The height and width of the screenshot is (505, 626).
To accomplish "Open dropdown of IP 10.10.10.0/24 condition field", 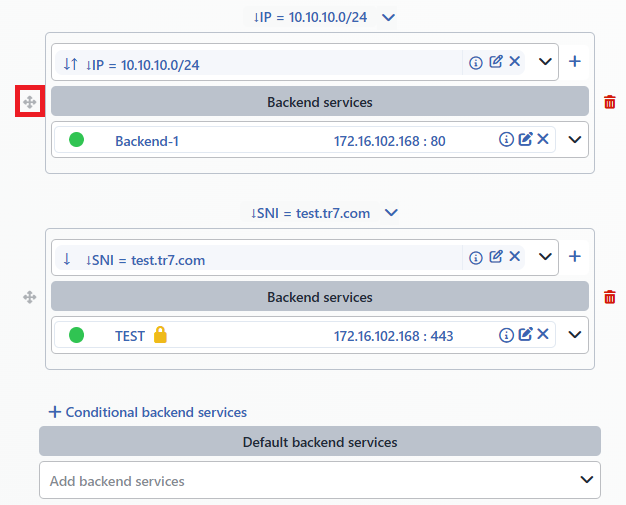I will point(545,61).
